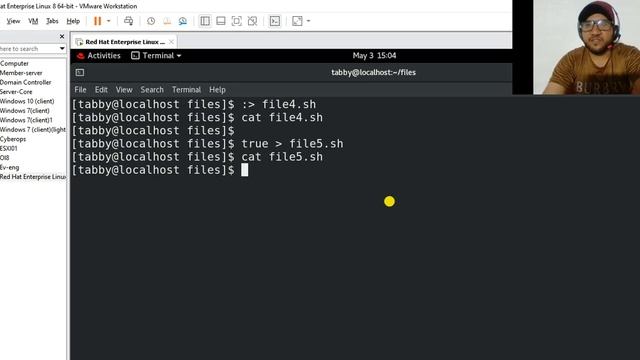
Task: Open the VM menu
Action: coord(33,21)
